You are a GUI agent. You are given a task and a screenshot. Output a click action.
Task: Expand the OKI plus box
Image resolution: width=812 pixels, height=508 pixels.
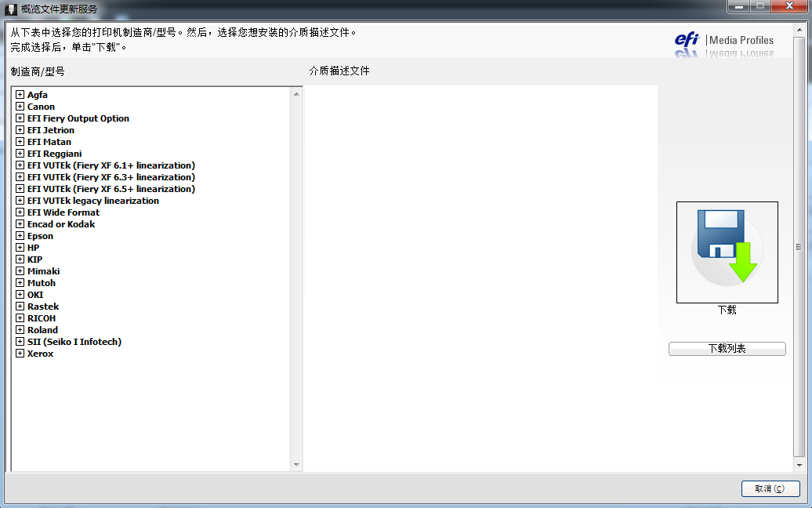click(x=20, y=294)
